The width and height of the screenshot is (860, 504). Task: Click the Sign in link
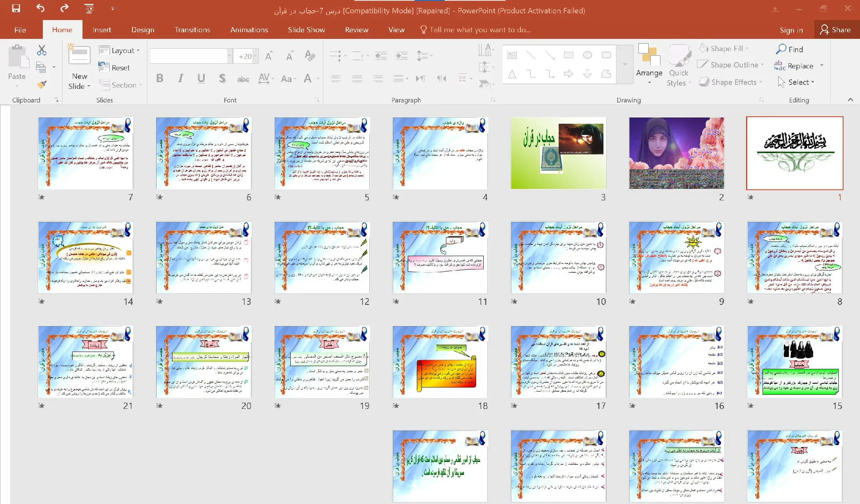791,30
